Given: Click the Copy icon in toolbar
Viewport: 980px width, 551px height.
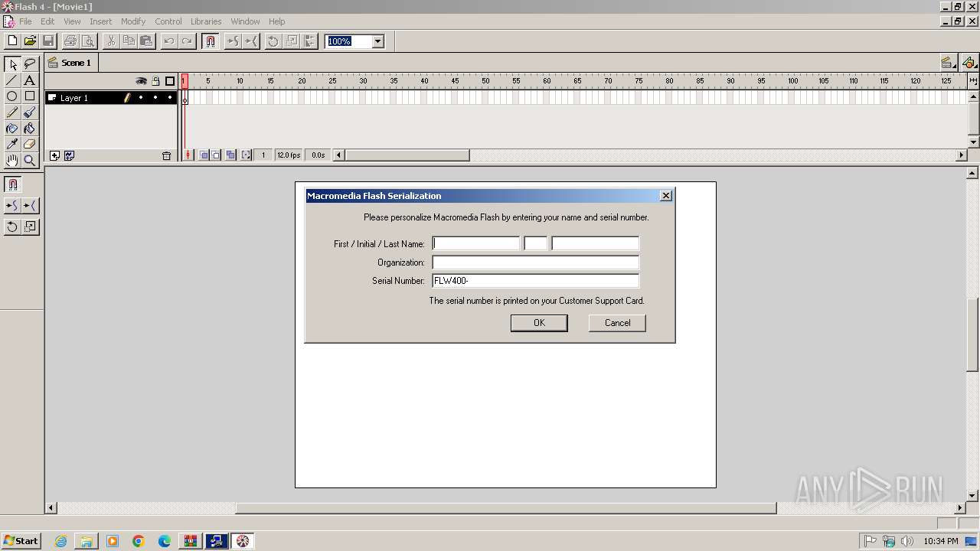Looking at the screenshot, I should pos(129,41).
